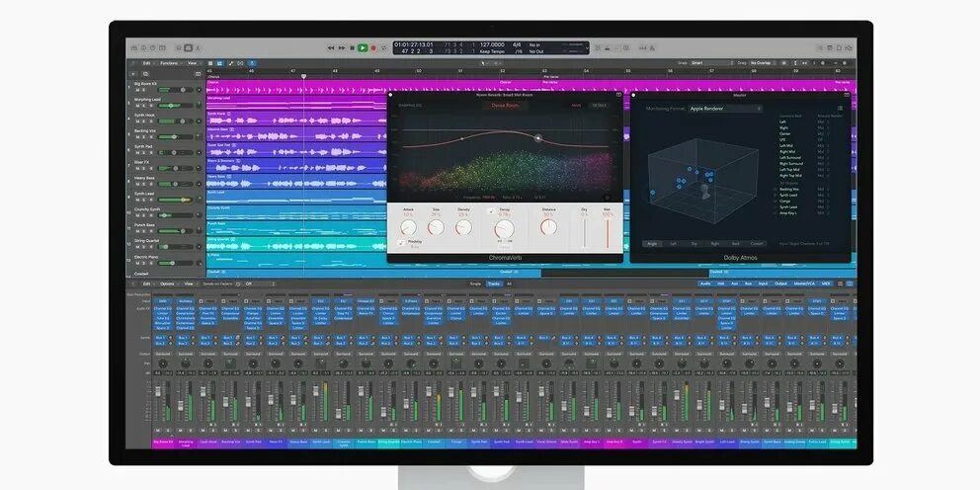
Task: Open the Library panel icon
Action: pos(133,48)
